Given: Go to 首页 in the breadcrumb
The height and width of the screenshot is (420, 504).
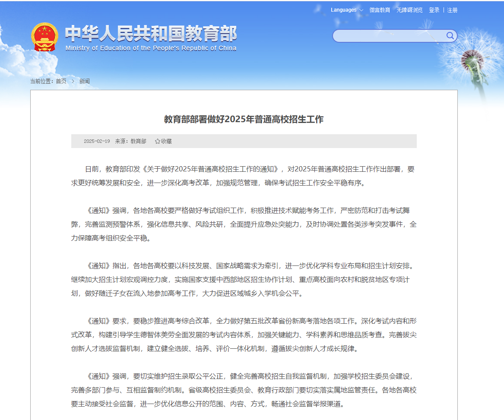Looking at the screenshot, I should (61, 81).
